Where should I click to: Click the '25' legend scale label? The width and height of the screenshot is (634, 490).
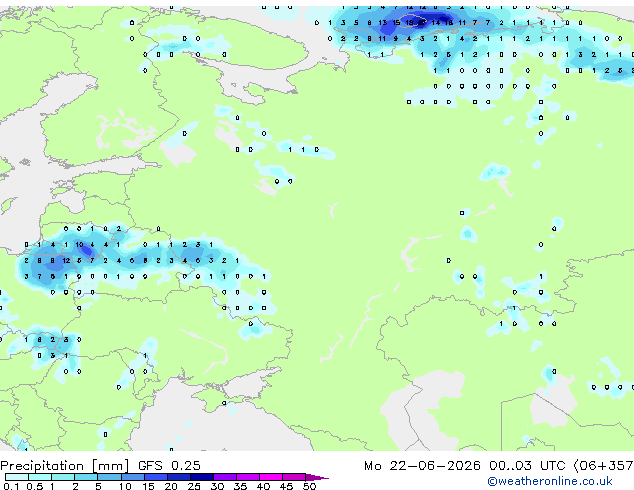(194, 486)
